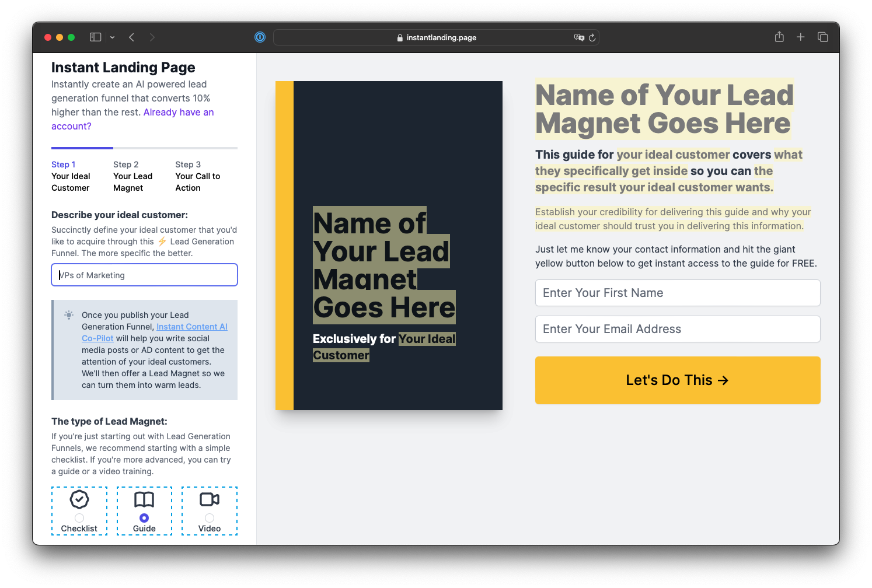The image size is (872, 588).
Task: Open the 'Already have an account?' link
Action: tap(132, 119)
